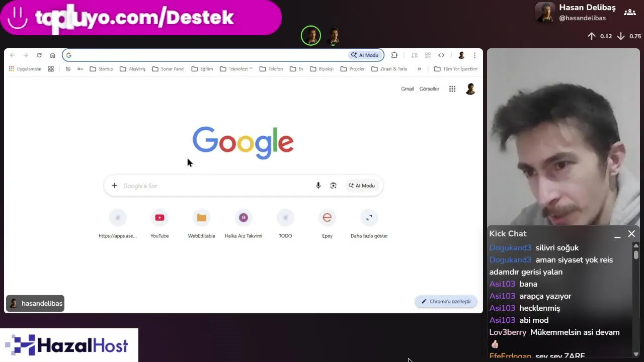Click the 'arapça yazıyor' chat message
644x362 pixels.
[545, 296]
